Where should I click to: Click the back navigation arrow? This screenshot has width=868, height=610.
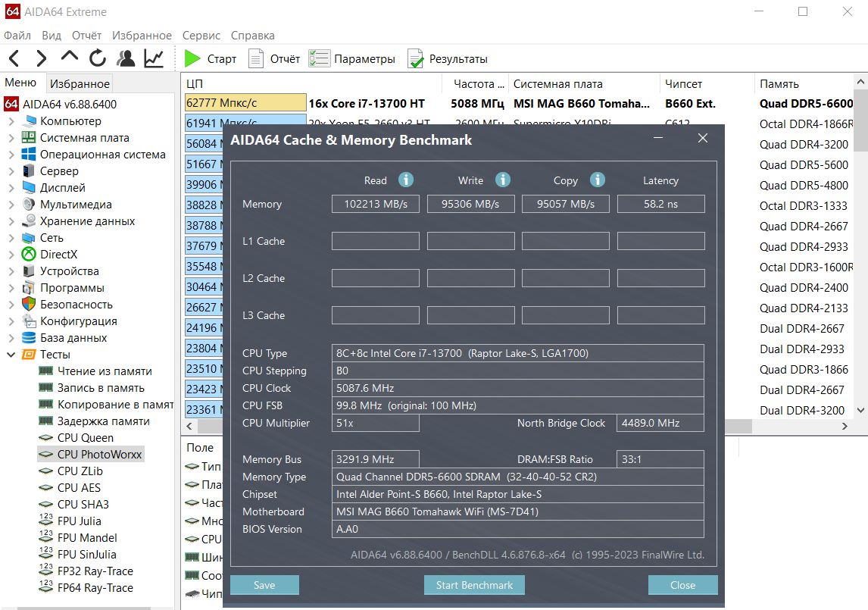14,58
